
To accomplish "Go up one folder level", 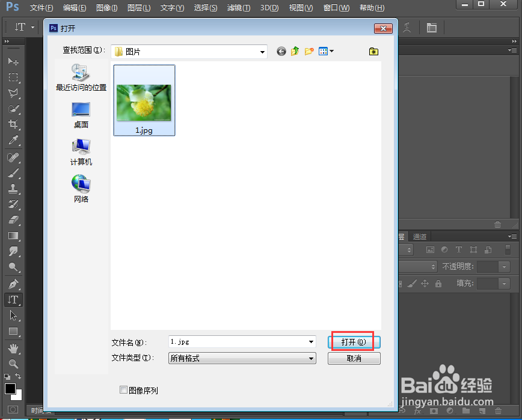I will tap(295, 51).
